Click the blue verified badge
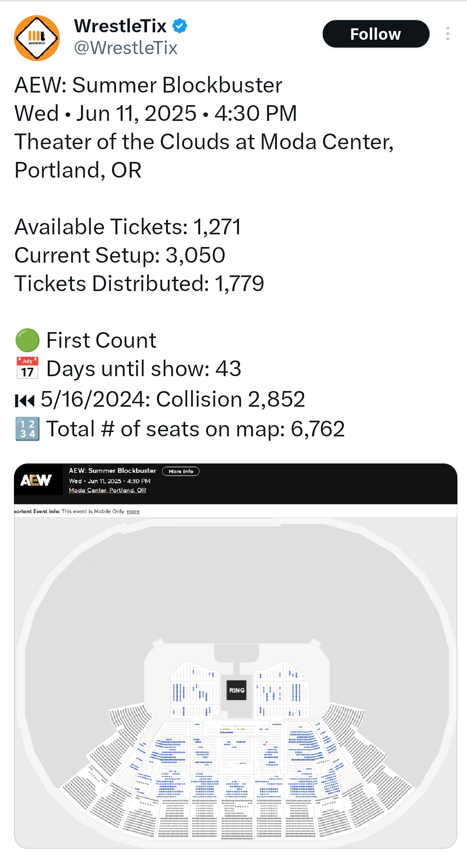467x868 pixels. [x=180, y=26]
